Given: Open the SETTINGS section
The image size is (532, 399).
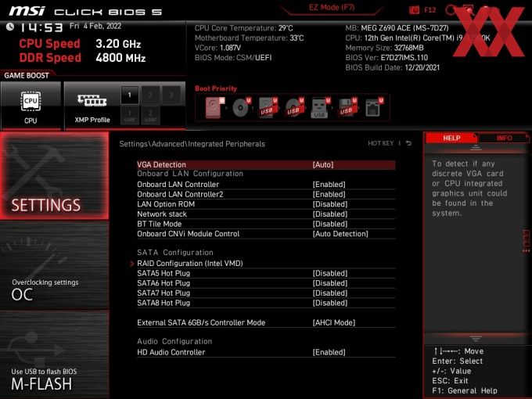Looking at the screenshot, I should click(54, 175).
